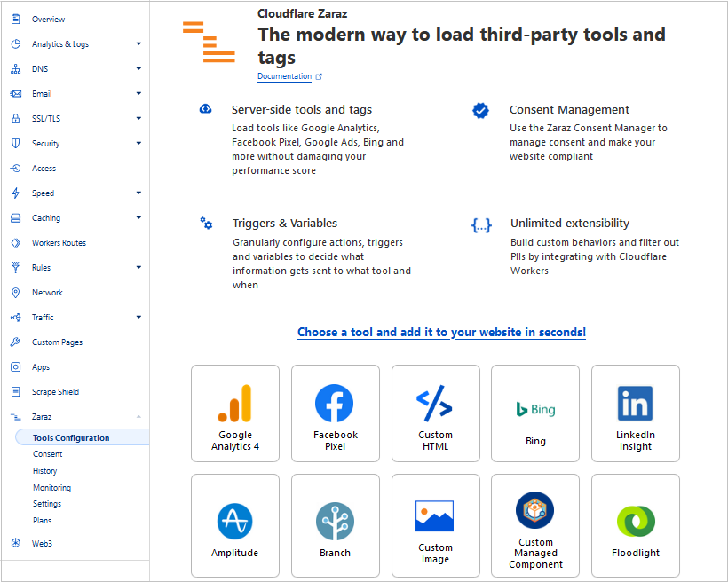Open the Overview label in the sidebar

[x=48, y=19]
